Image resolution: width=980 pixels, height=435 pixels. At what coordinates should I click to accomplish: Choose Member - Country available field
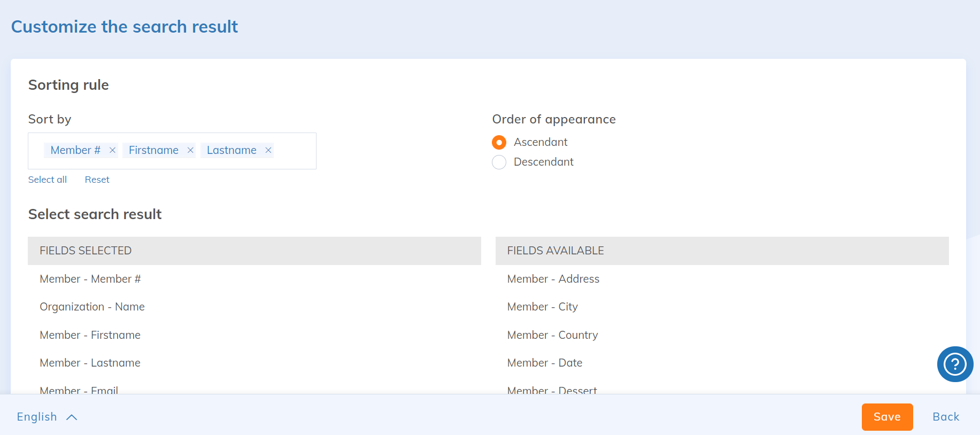click(x=552, y=335)
